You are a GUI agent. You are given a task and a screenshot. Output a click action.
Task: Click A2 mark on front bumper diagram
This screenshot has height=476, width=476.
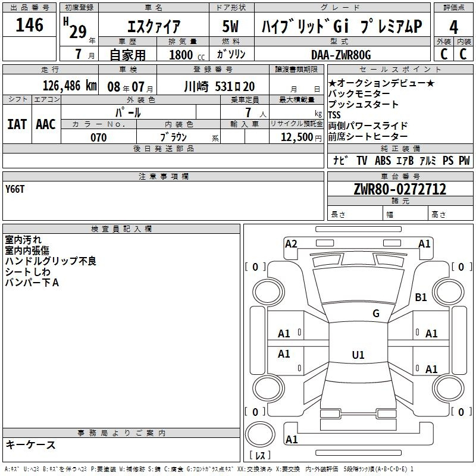[291, 244]
